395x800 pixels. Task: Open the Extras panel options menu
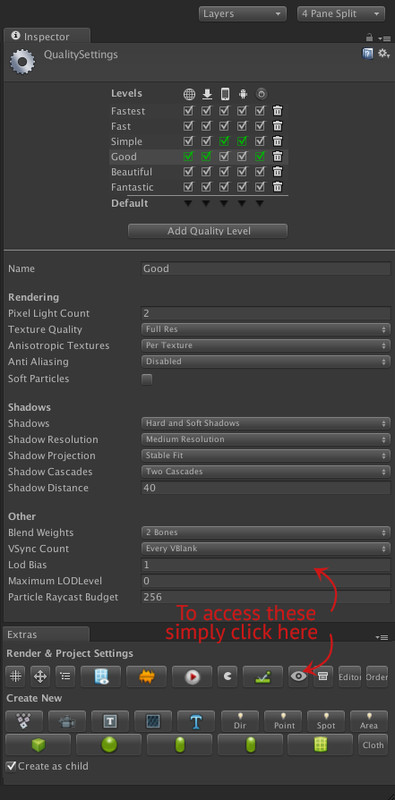pos(383,637)
